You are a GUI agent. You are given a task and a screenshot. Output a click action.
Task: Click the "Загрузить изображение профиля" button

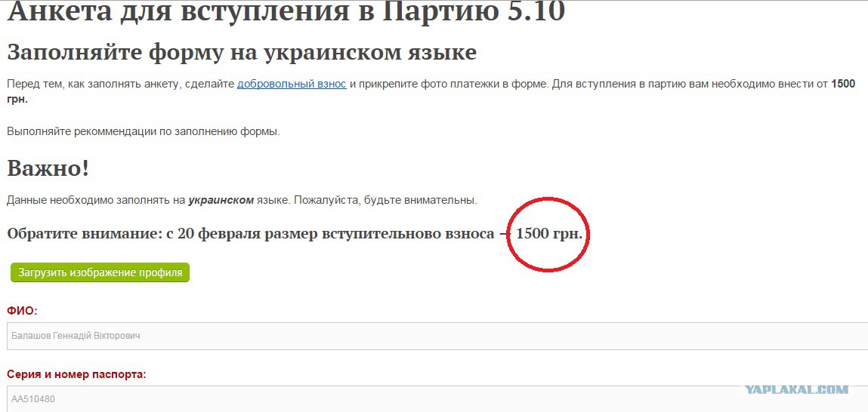click(x=100, y=272)
